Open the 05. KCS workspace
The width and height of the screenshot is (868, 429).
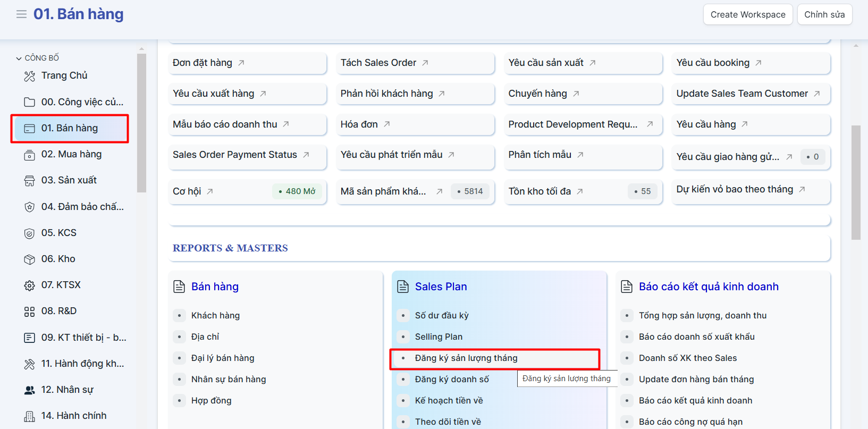click(59, 233)
